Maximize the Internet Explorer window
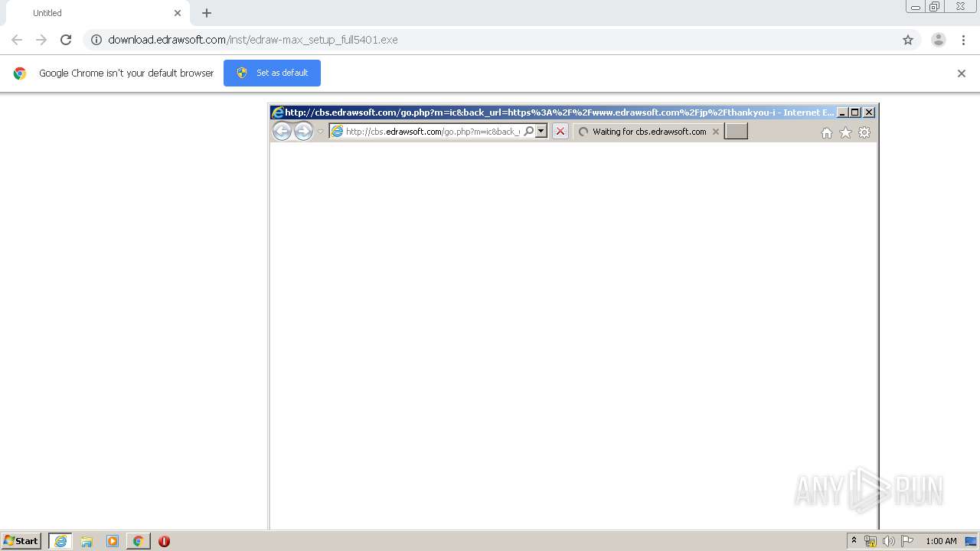The height and width of the screenshot is (551, 980). [x=855, y=112]
